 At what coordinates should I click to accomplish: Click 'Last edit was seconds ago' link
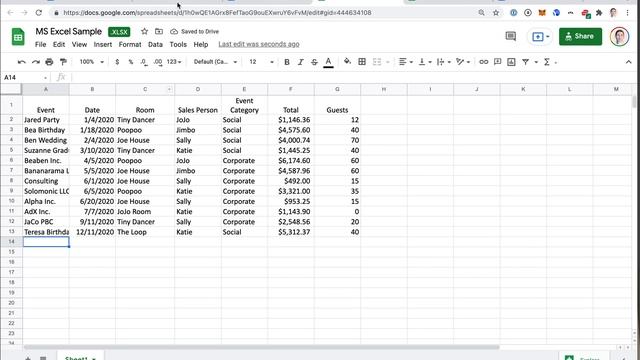point(259,44)
